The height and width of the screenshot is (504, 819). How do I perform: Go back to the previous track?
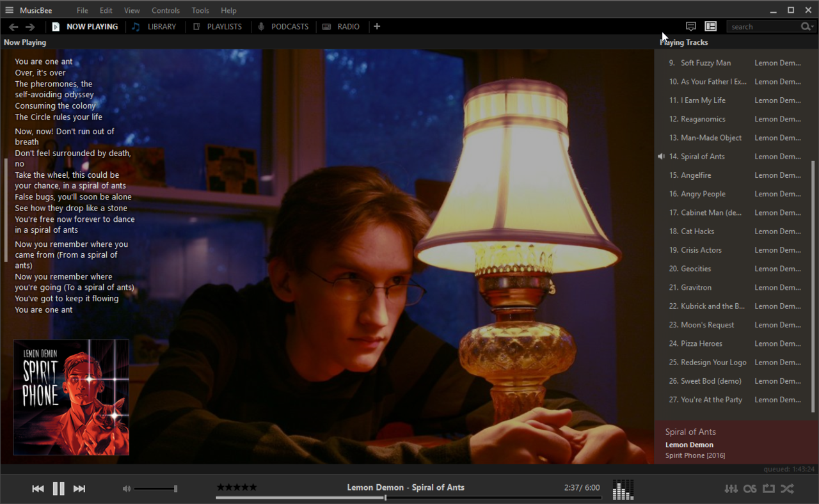point(38,489)
